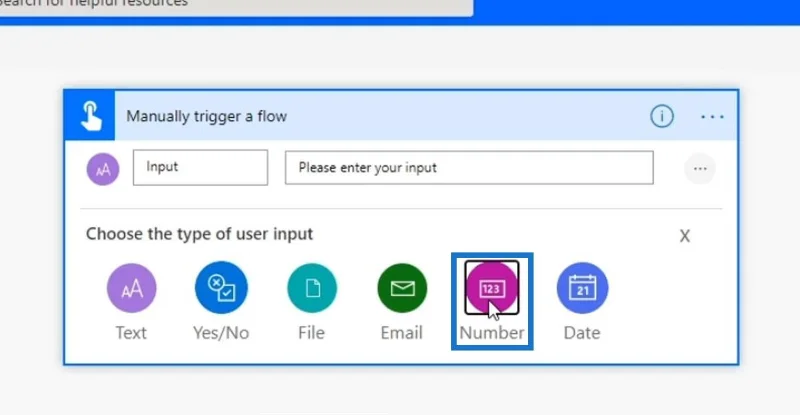Close the input type chooser with X
Viewport: 800px width, 415px height.
click(685, 236)
